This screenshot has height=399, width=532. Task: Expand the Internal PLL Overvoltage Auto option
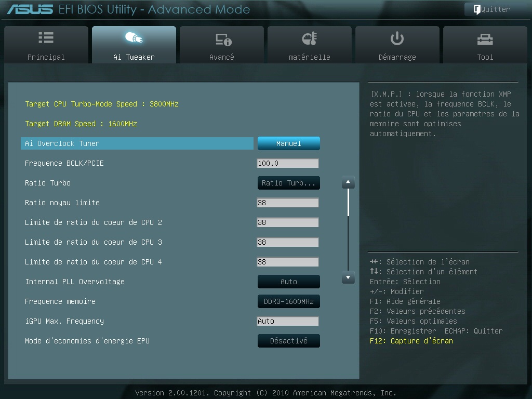pos(288,282)
